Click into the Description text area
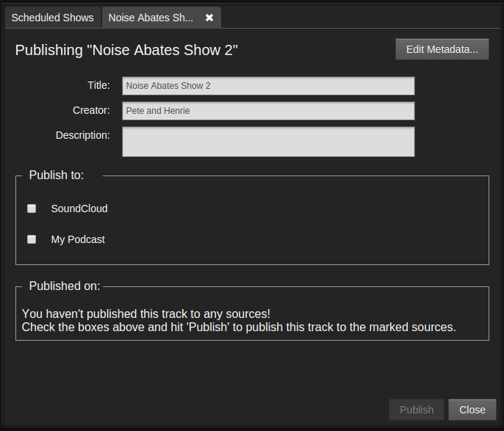The width and height of the screenshot is (504, 431). coord(268,142)
